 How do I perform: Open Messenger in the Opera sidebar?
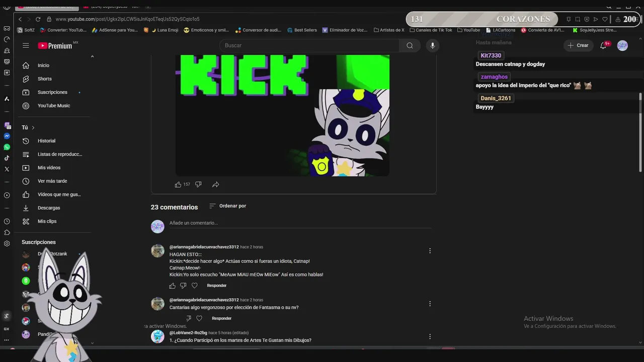(7, 136)
